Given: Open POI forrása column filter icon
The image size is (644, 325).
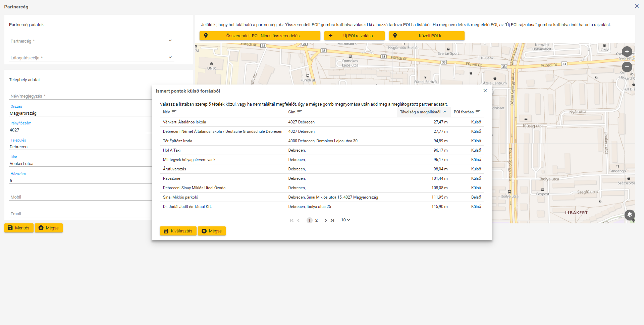Looking at the screenshot, I should [x=478, y=112].
